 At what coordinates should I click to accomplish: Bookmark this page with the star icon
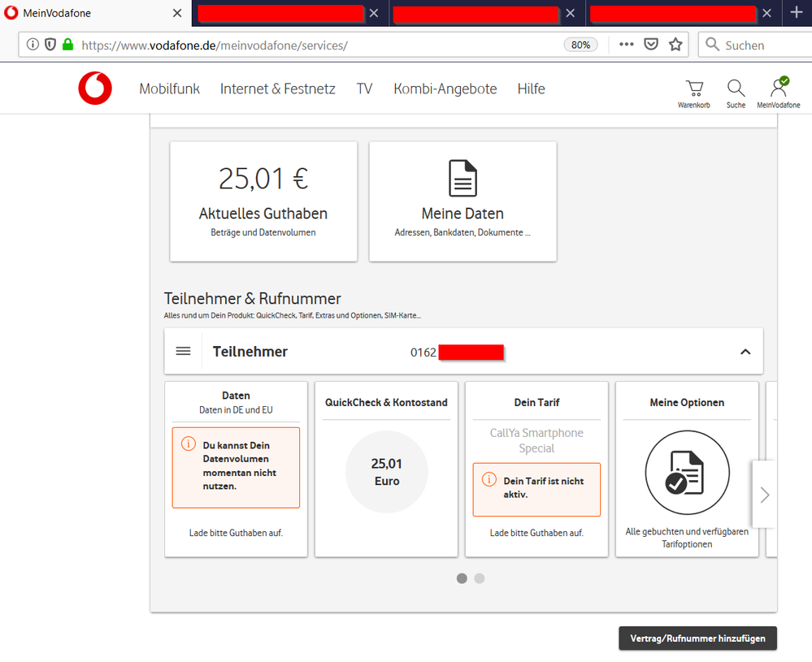pos(675,45)
